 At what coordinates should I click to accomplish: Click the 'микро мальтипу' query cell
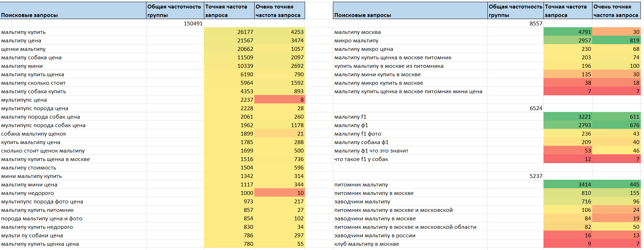(x=410, y=40)
